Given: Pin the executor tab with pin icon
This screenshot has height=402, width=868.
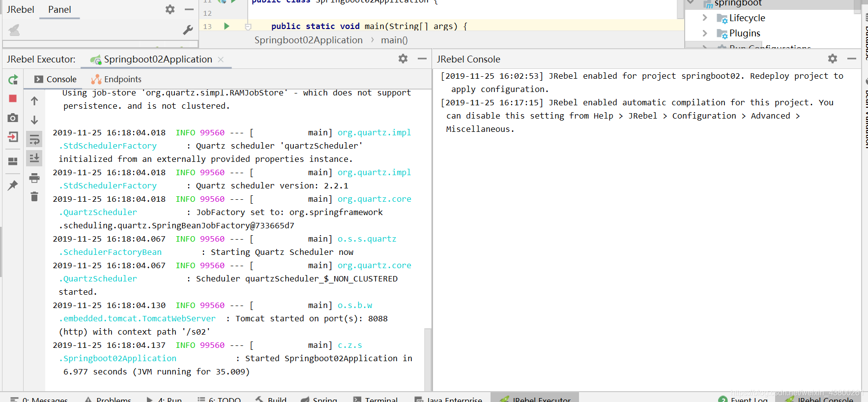Looking at the screenshot, I should point(13,186).
